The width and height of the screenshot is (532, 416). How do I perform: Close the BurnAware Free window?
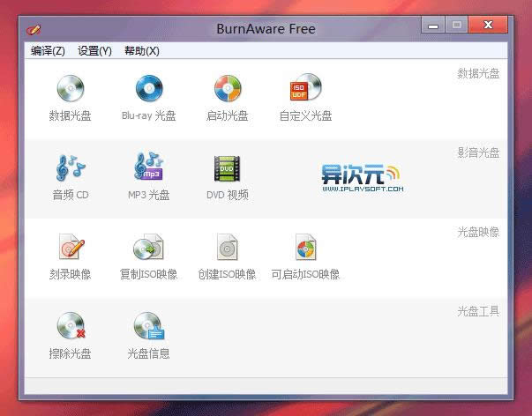pos(488,25)
